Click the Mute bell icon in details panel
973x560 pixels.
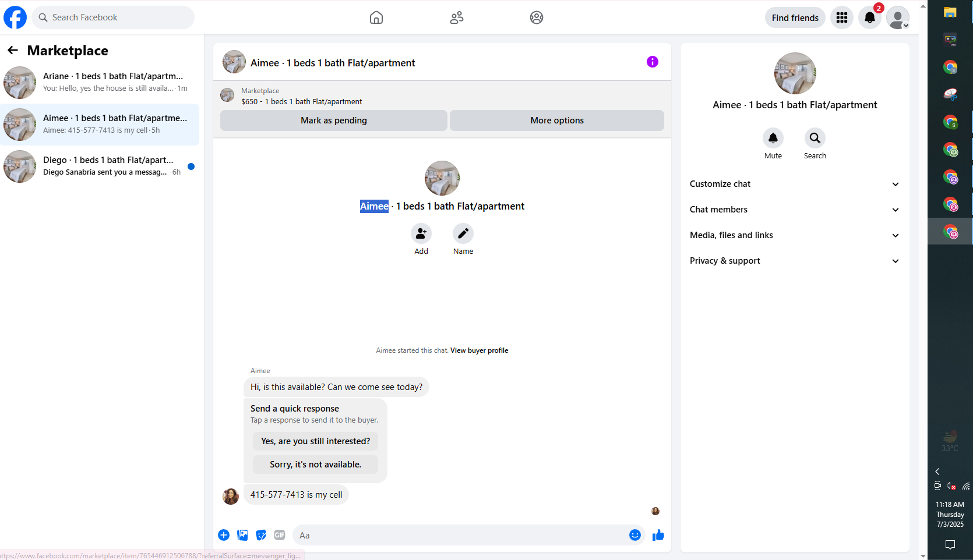[x=773, y=138]
